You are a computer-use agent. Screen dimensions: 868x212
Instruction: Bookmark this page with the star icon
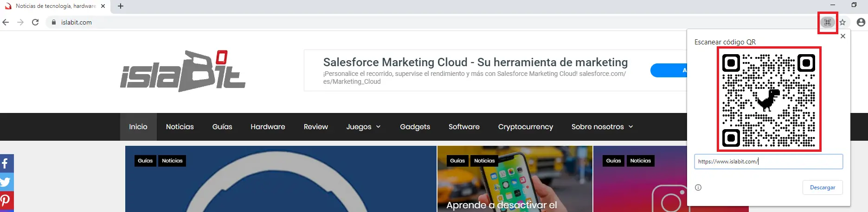click(x=843, y=22)
